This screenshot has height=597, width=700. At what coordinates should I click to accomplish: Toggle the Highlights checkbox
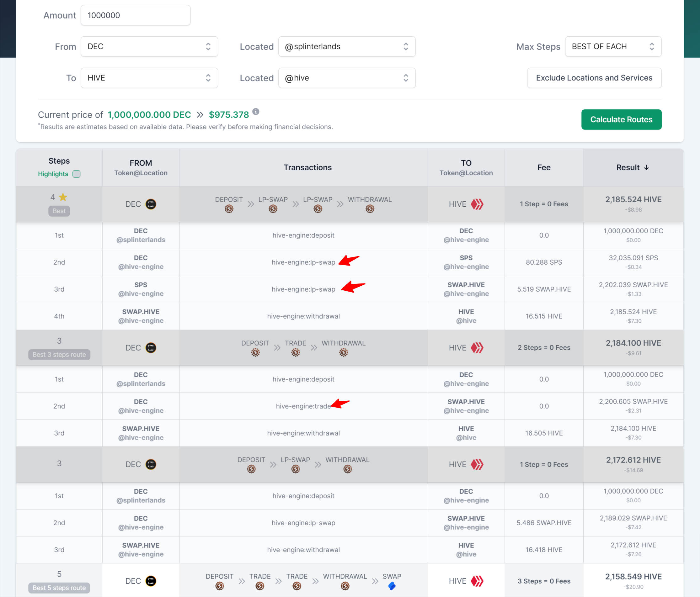coord(77,174)
